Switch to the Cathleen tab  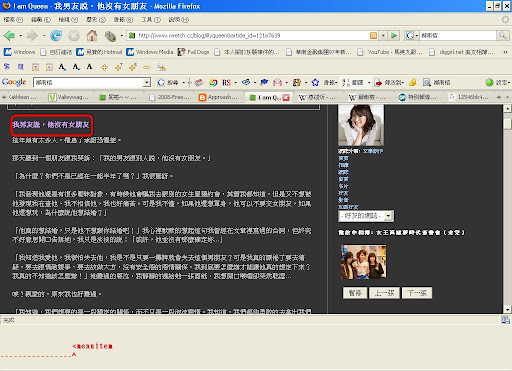coord(23,97)
